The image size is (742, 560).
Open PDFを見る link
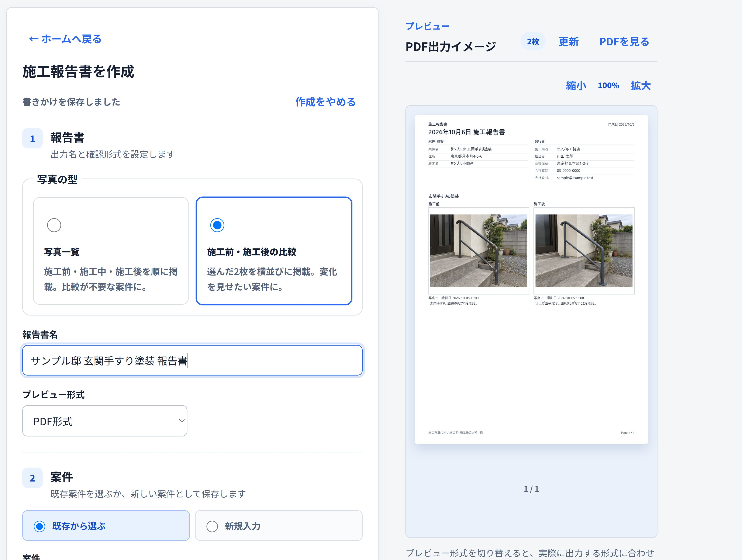click(x=624, y=42)
